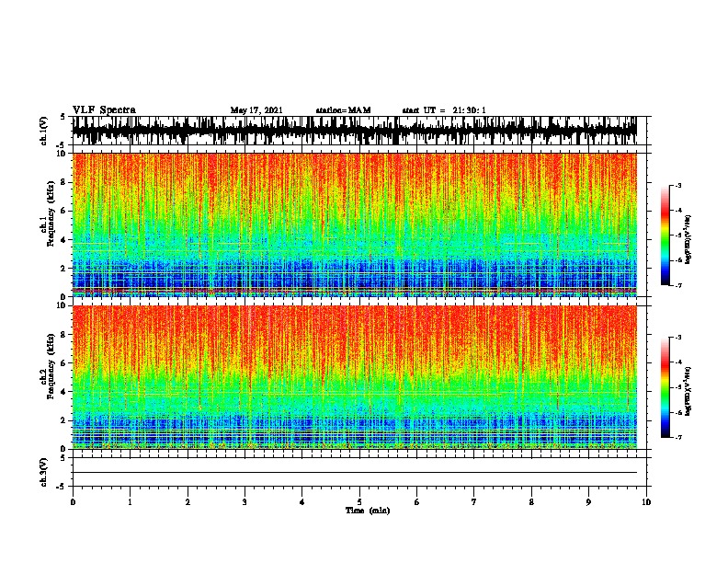Viewport: 728px width, 563px height.
Task: Click the ch.1 spectrogram color scale bar
Action: tap(665, 236)
